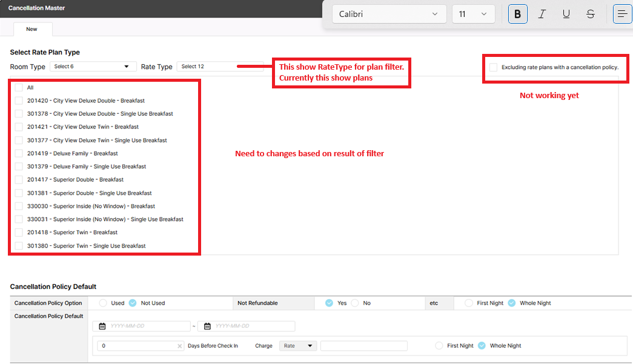Open the end date calendar icon

(207, 326)
